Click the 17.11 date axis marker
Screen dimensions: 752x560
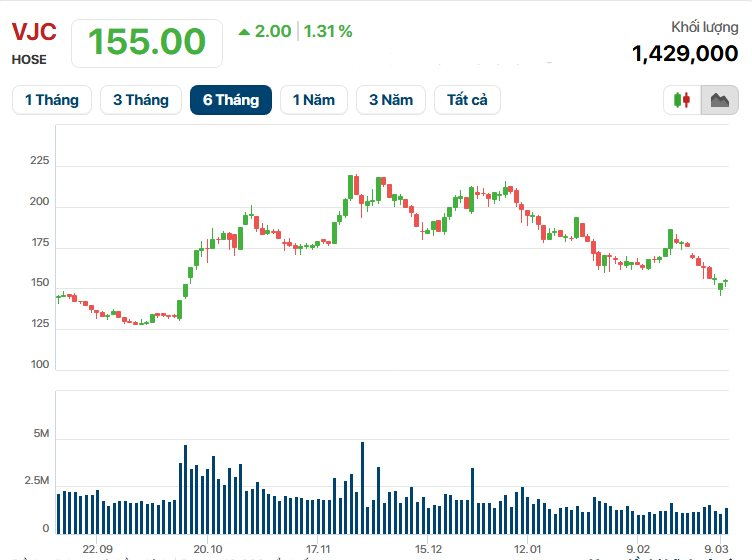318,549
